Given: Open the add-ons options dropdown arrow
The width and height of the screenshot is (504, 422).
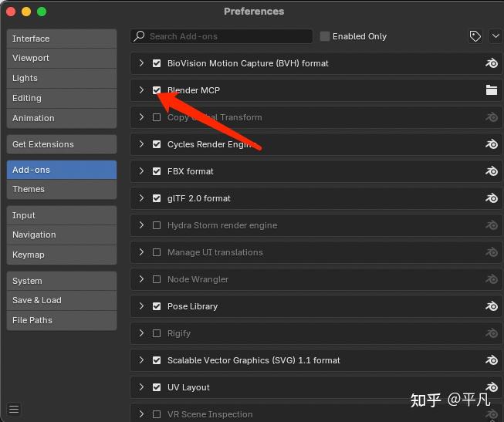Looking at the screenshot, I should pos(495,36).
